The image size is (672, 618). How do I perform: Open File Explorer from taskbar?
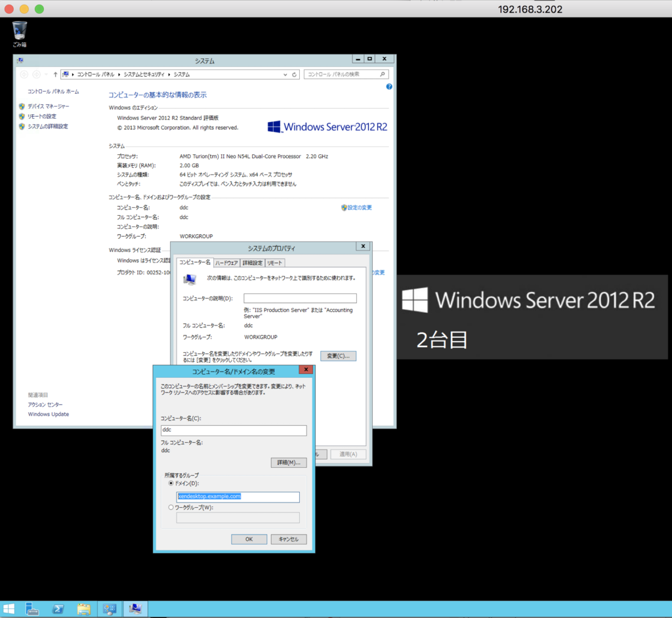pos(83,609)
